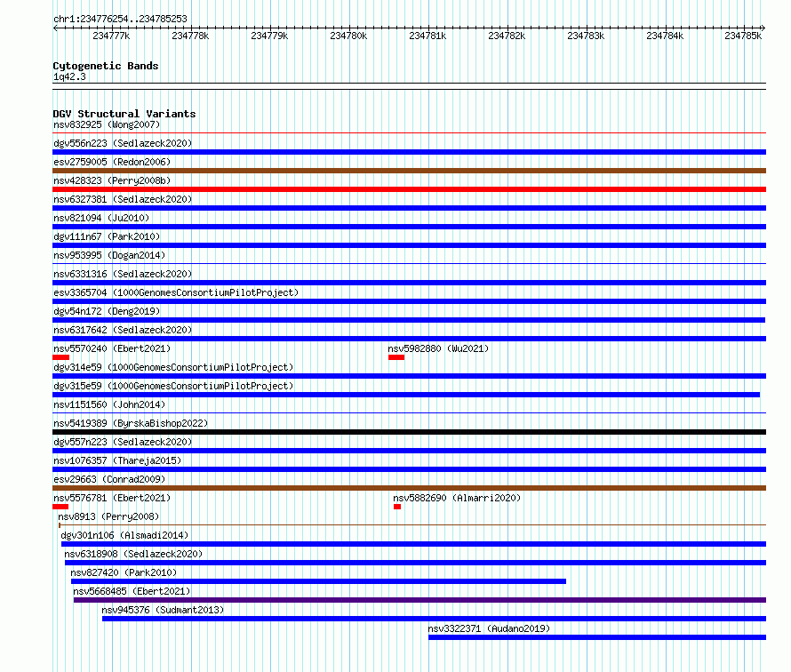Click nsv5570240 (Ebert2021) label
This screenshot has width=791, height=672.
click(112, 348)
